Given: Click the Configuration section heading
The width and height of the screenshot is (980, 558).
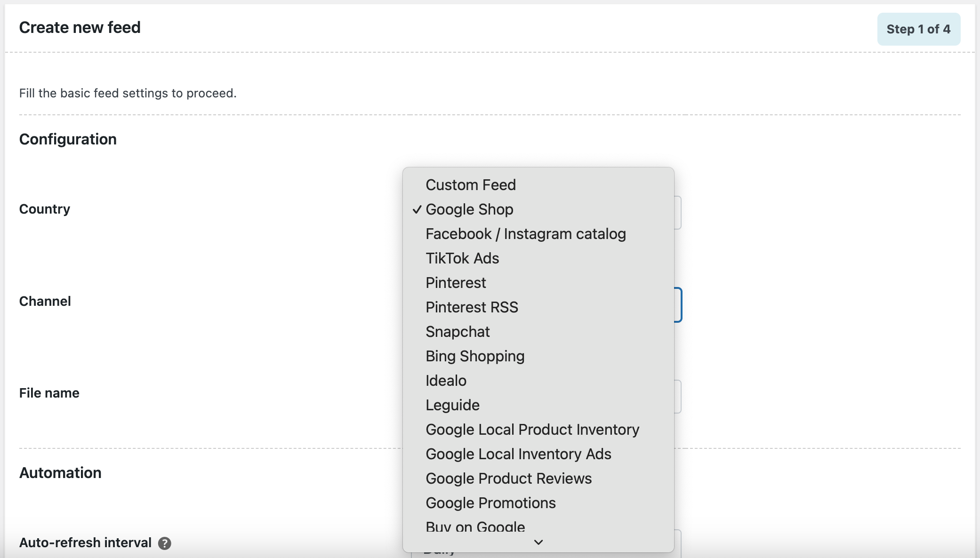Looking at the screenshot, I should pyautogui.click(x=68, y=139).
